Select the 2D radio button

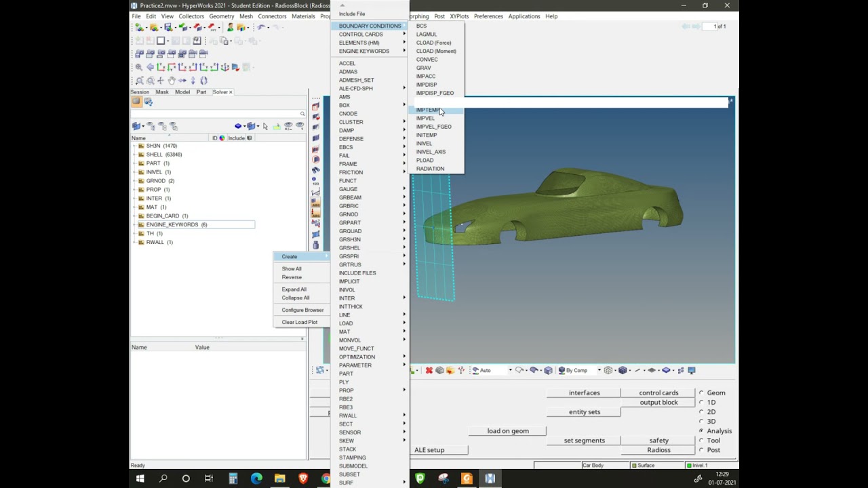[x=701, y=412]
